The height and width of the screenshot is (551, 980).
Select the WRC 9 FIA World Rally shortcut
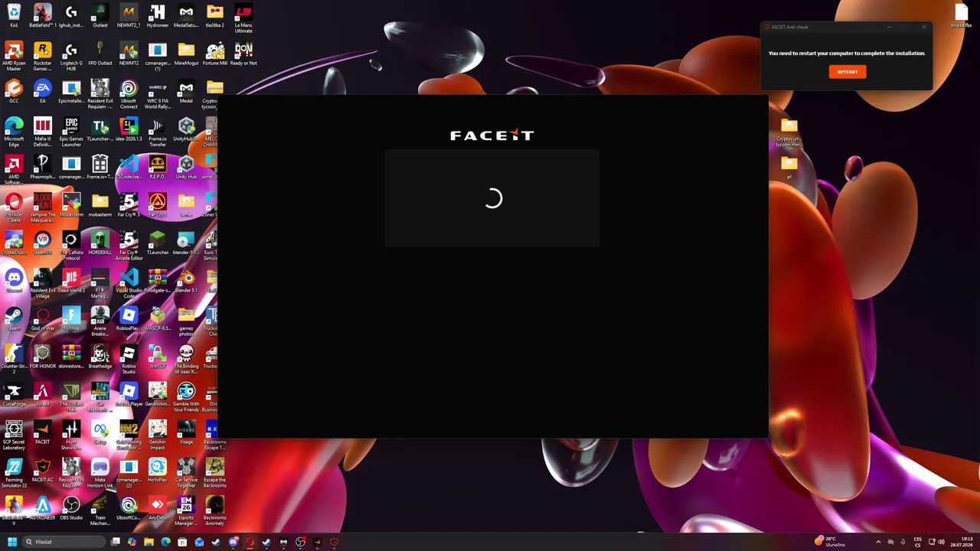coord(158,94)
